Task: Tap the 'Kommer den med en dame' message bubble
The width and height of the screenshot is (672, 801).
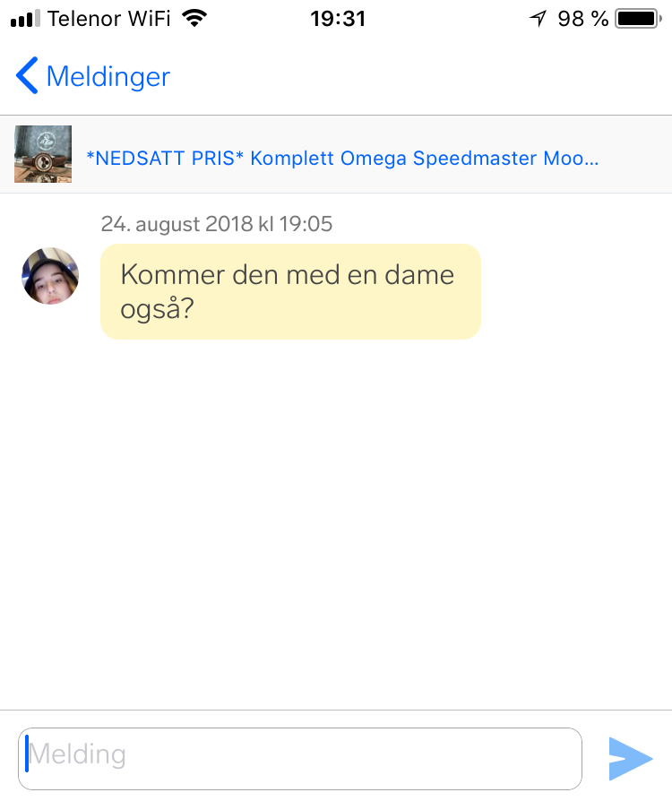Action: pos(290,291)
